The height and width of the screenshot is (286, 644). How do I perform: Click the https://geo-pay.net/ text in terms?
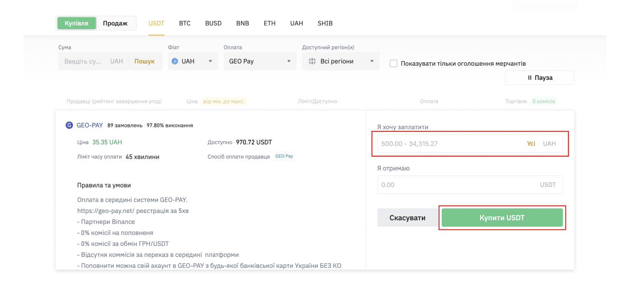point(106,211)
